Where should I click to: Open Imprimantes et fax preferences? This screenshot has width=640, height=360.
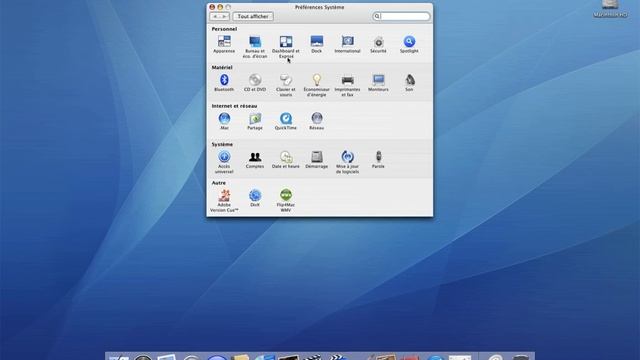(x=347, y=85)
